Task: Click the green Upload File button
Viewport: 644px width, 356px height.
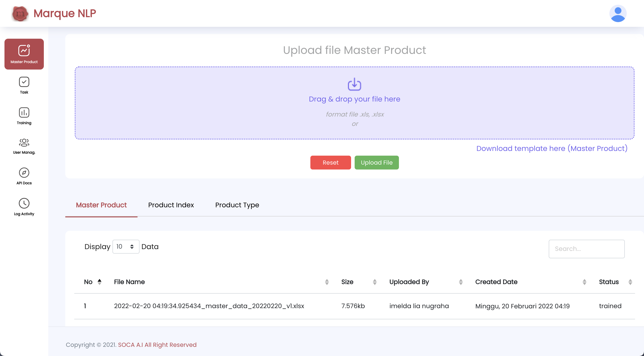Action: click(x=377, y=163)
